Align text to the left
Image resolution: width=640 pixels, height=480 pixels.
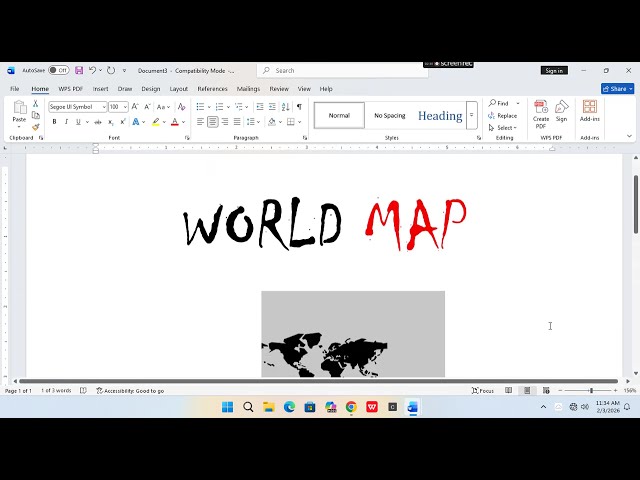click(x=200, y=122)
